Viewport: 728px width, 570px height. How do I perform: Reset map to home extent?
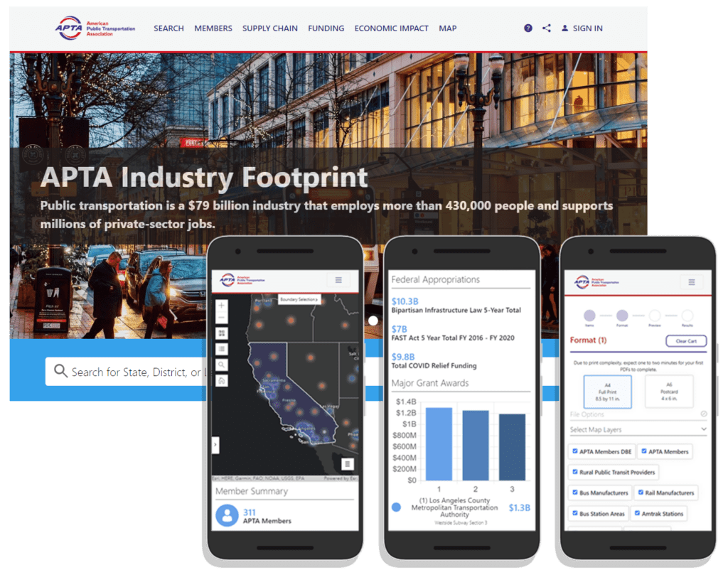pos(221,381)
